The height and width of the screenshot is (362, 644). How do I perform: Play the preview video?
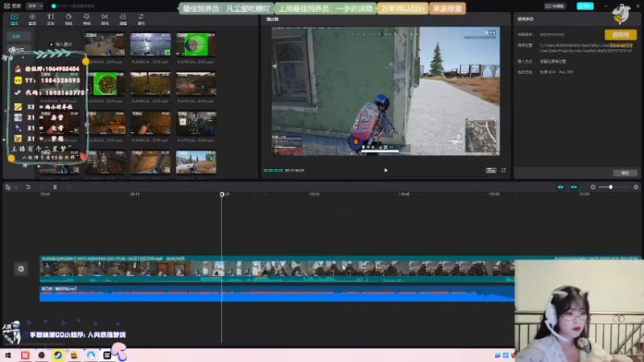386,171
